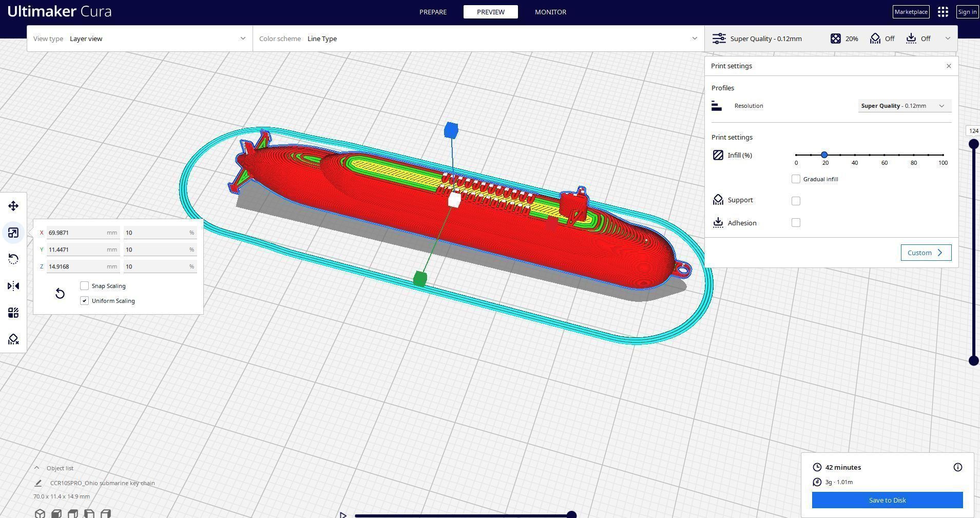This screenshot has height=518, width=980.
Task: Switch to the PREPARE stage
Action: tap(433, 12)
